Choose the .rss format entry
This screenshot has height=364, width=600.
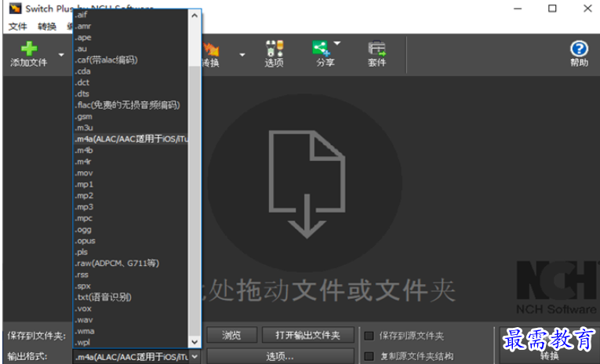coord(130,275)
